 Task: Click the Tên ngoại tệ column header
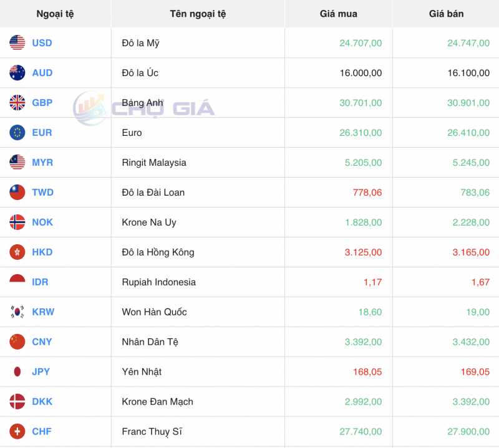pyautogui.click(x=198, y=14)
